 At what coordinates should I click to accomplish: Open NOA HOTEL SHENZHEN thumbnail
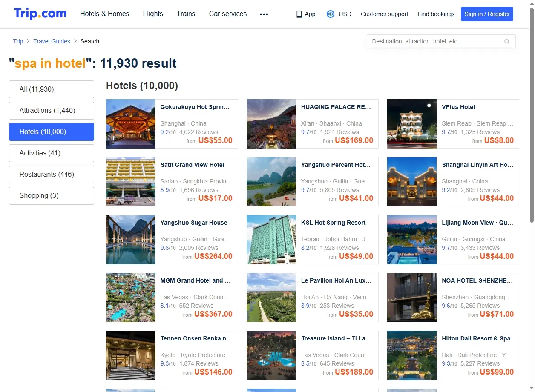pyautogui.click(x=412, y=298)
